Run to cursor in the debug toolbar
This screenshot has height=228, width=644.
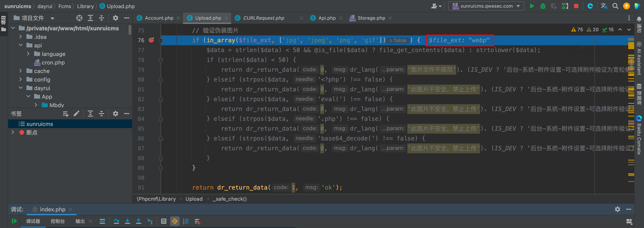click(150, 221)
